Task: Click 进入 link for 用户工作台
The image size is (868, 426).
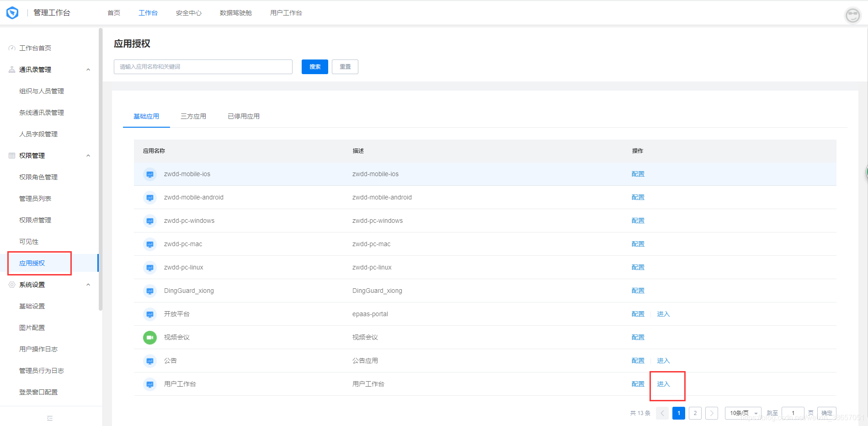Action: click(x=663, y=384)
